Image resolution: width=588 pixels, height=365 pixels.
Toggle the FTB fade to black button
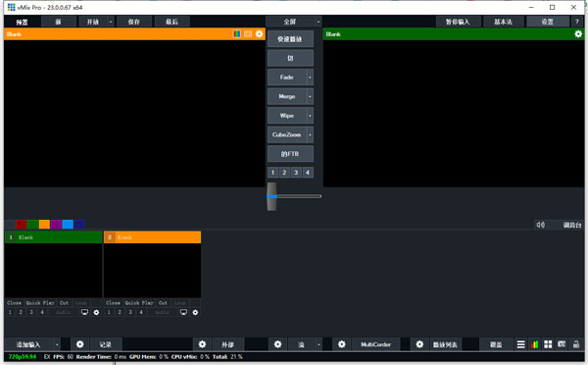pos(290,154)
